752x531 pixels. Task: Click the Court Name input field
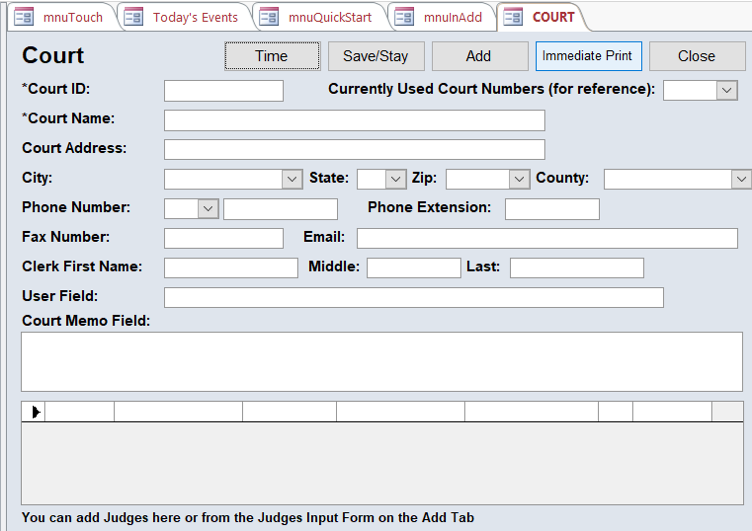354,121
